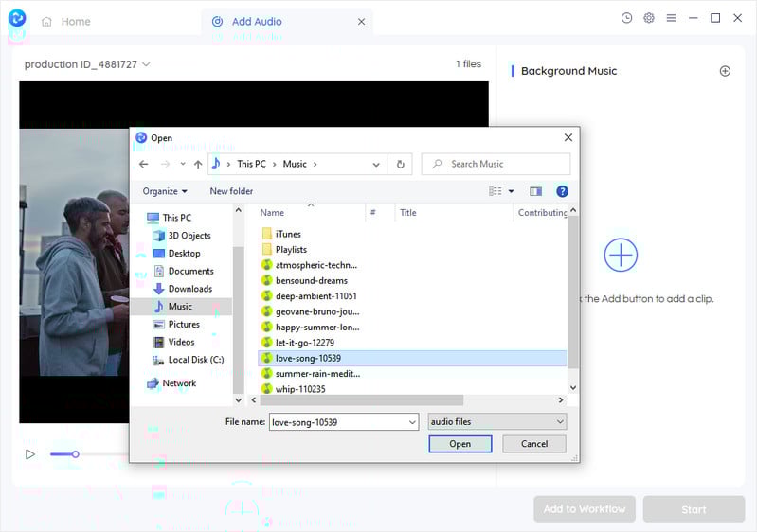Click New folder

(231, 191)
